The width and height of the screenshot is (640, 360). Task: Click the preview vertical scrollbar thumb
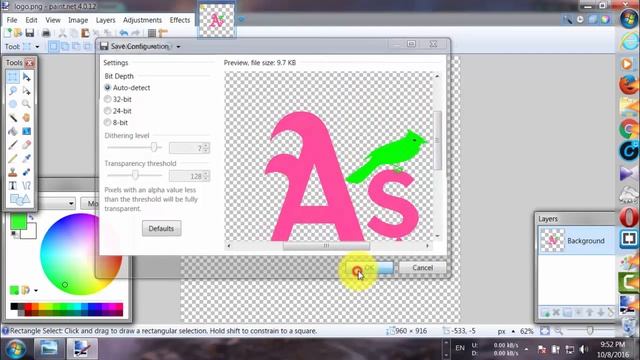(x=438, y=140)
